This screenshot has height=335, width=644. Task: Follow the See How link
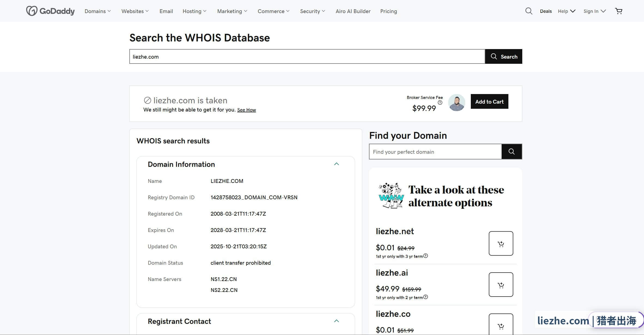coord(246,110)
